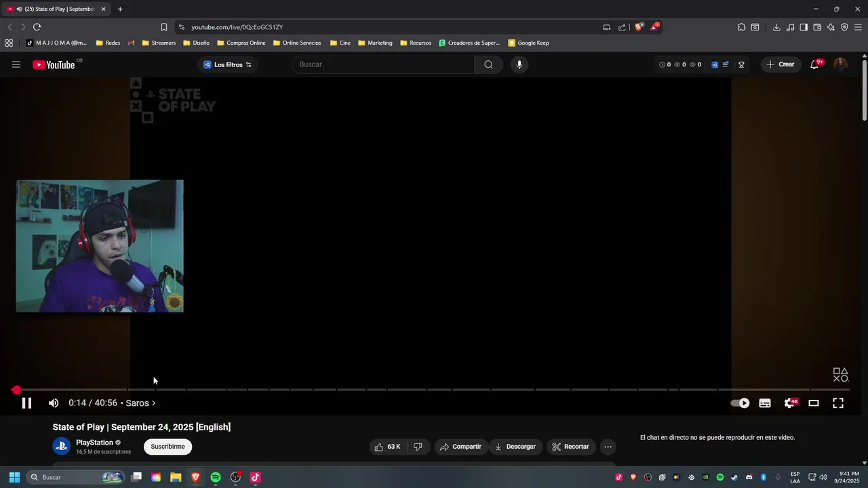Click the Crear button
The width and height of the screenshot is (868, 488).
point(780,64)
